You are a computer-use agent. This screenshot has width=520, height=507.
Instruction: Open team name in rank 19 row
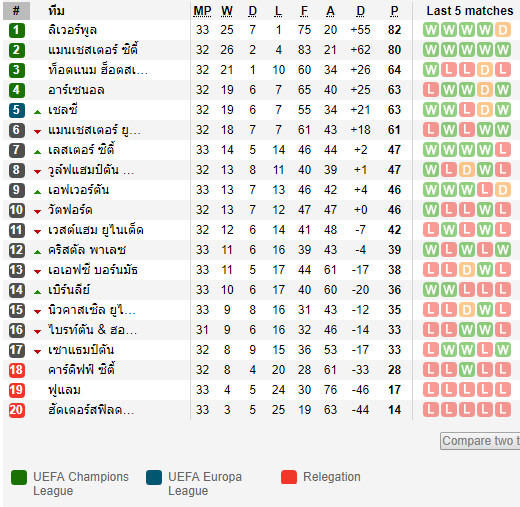pos(64,390)
